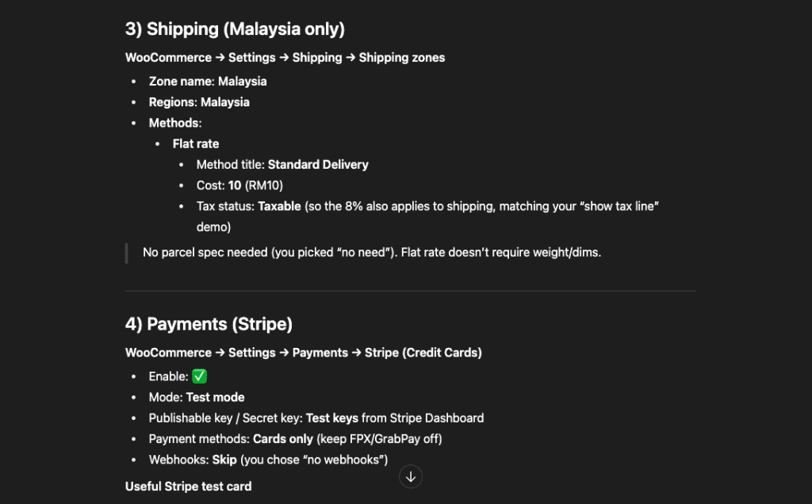Click the "Cost: 10 (RM10)" line
The width and height of the screenshot is (812, 504).
click(x=239, y=185)
